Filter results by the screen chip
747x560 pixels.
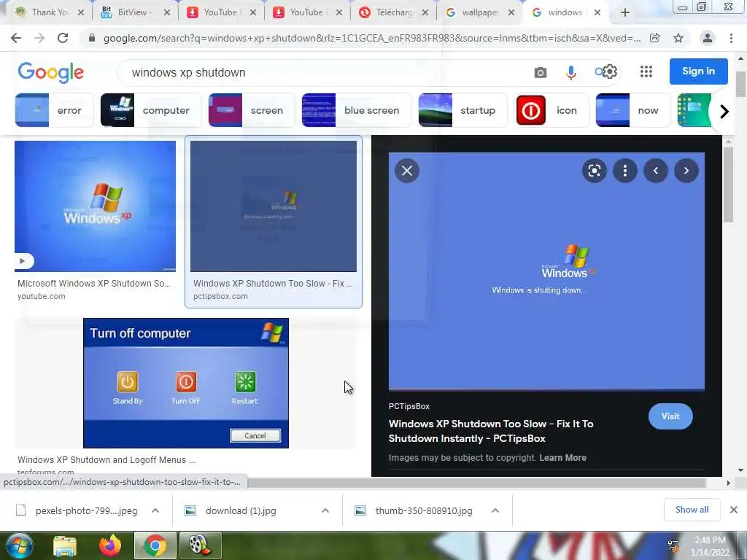coord(251,111)
